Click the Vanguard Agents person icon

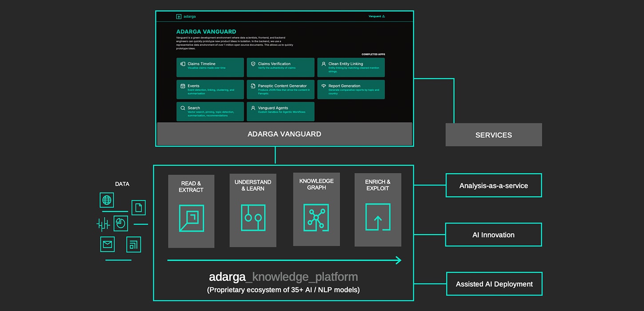tap(253, 108)
